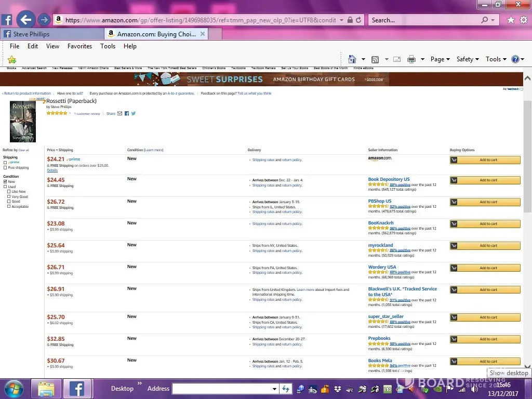Expand the Page dropdown menu
532x399 pixels.
tap(440, 59)
